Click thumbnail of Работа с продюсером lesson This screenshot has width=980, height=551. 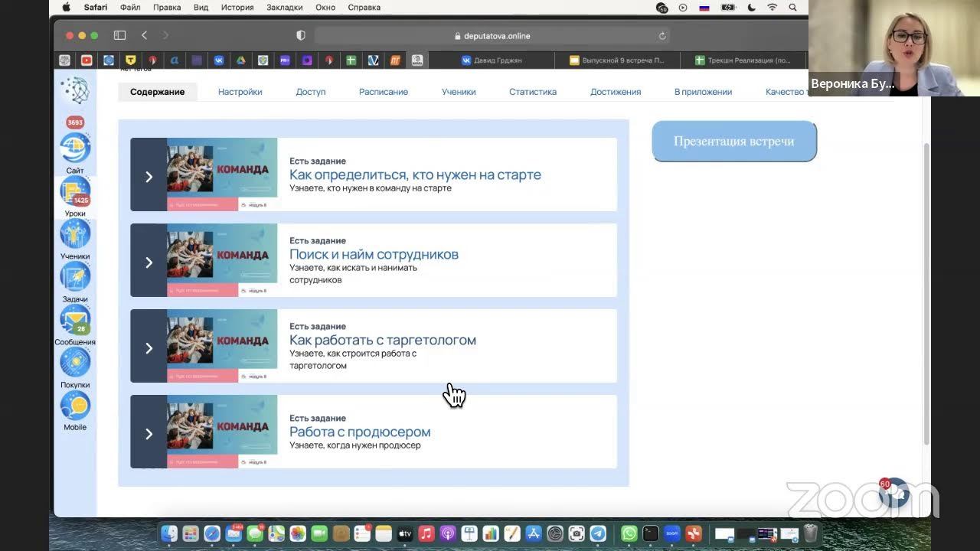click(222, 432)
